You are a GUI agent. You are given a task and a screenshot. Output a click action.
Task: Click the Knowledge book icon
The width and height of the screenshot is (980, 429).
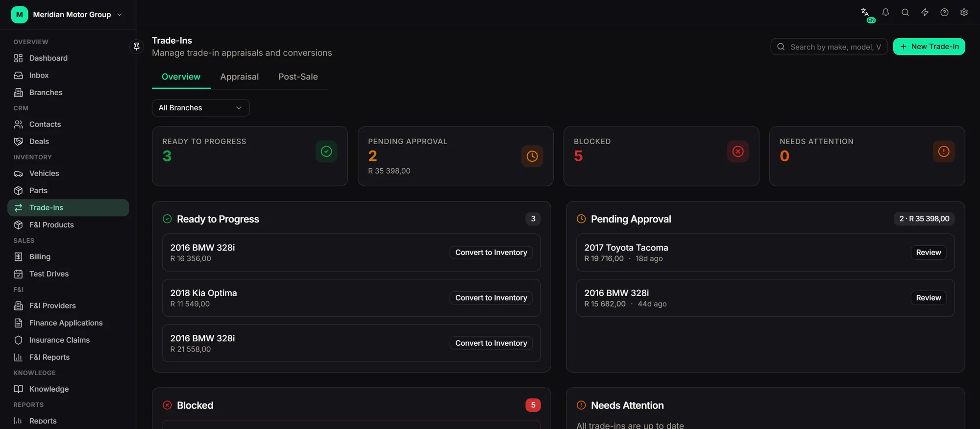19,389
